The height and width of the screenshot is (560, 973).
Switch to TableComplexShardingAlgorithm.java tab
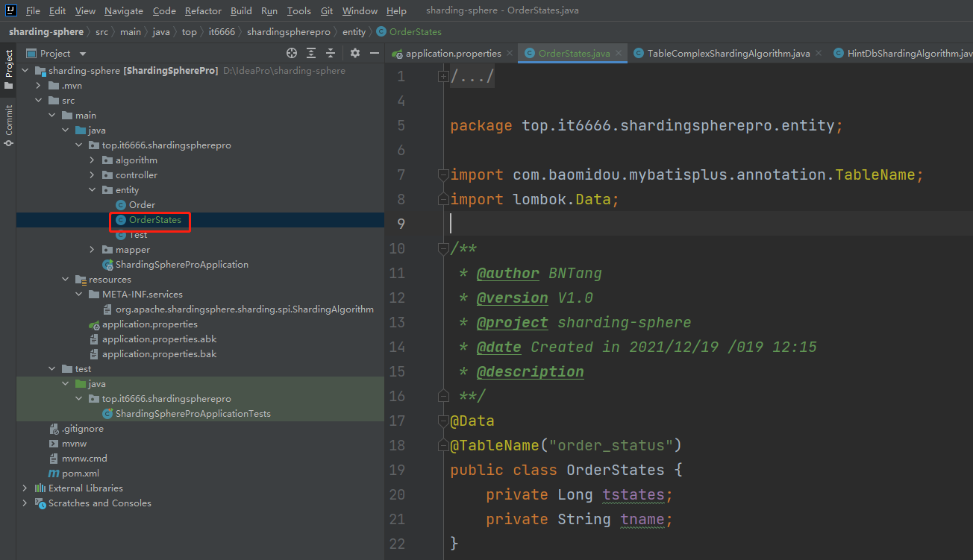tap(728, 53)
